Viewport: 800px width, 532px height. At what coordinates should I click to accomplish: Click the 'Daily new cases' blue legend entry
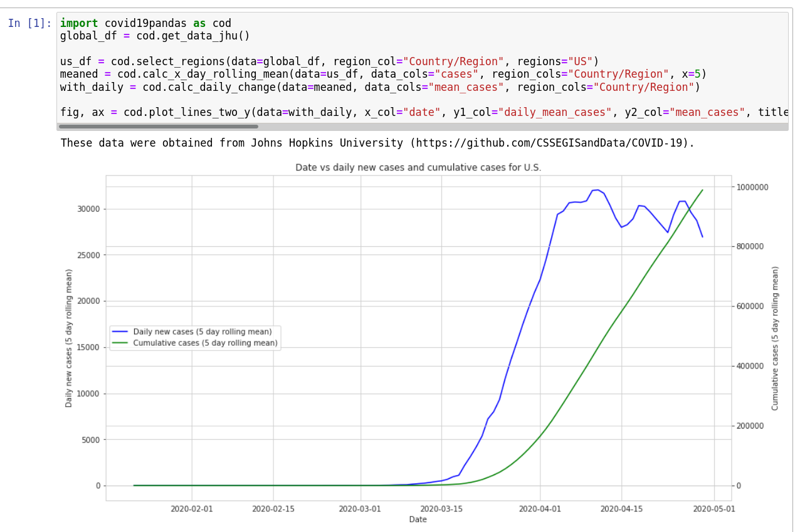(203, 331)
